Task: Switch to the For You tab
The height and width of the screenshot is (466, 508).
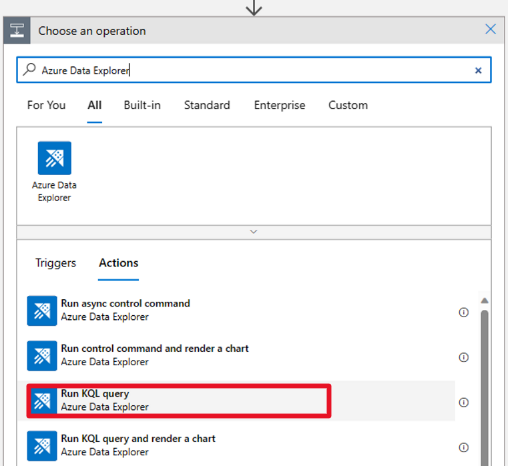Action: (x=46, y=105)
